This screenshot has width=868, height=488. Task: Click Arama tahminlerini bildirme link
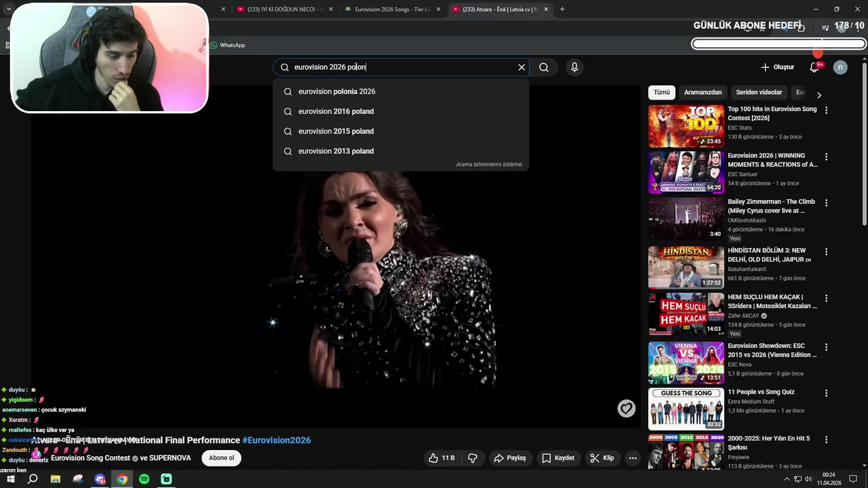[489, 165]
